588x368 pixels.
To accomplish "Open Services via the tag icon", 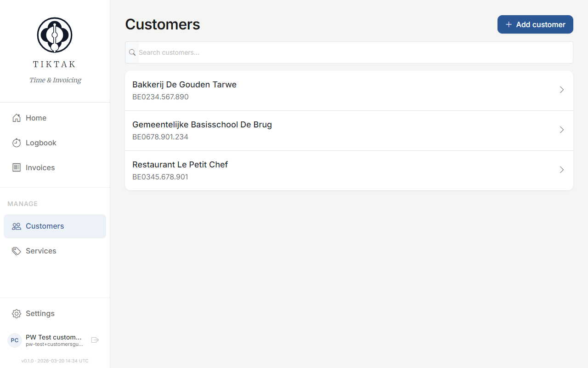I will point(17,251).
